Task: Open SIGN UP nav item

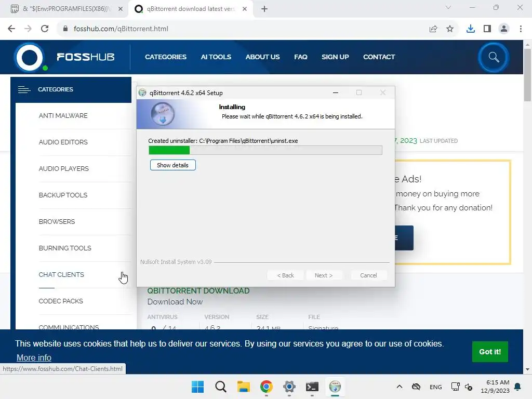Action: (335, 57)
